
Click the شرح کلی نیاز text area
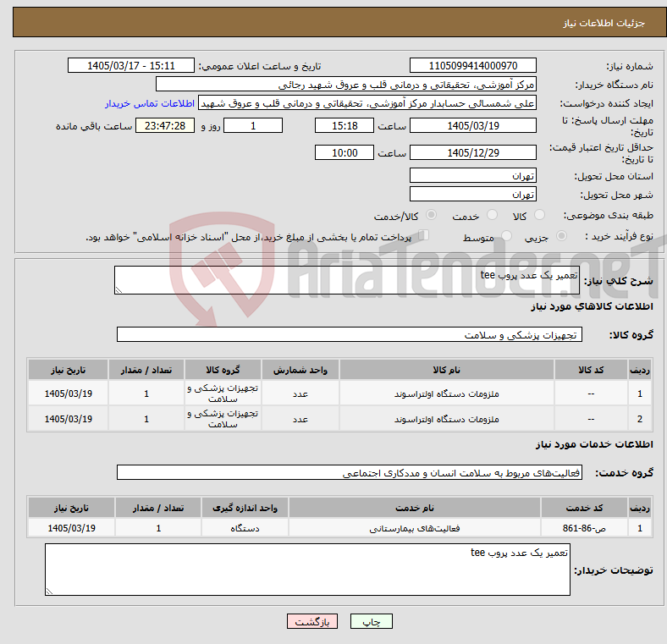point(347,280)
